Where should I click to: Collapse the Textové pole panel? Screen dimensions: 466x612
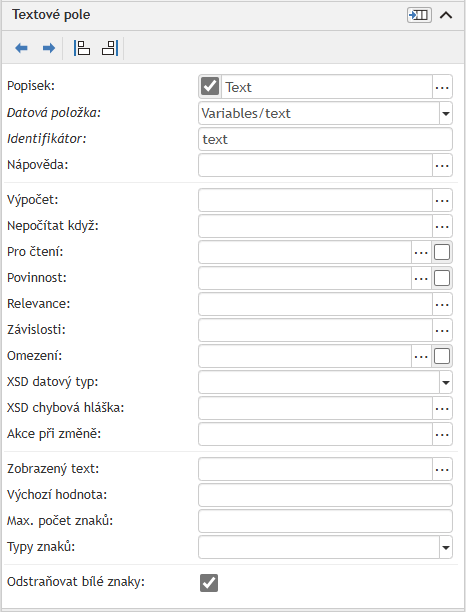click(x=446, y=15)
